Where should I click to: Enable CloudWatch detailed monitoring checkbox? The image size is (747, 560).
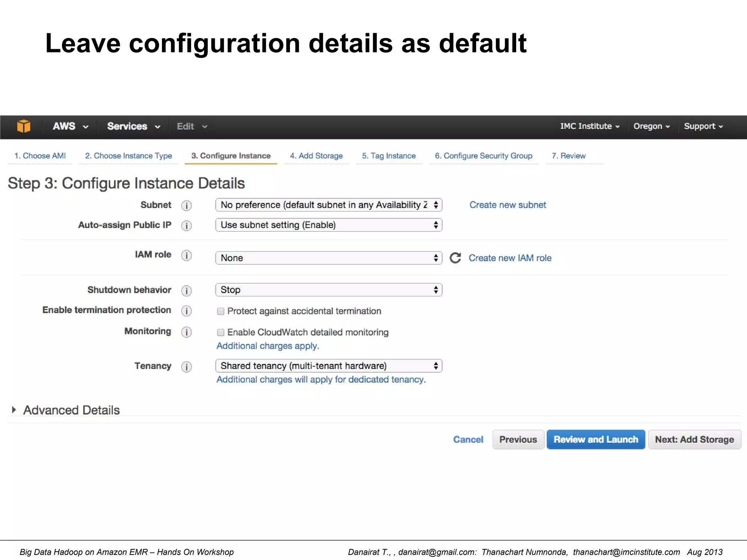click(221, 332)
